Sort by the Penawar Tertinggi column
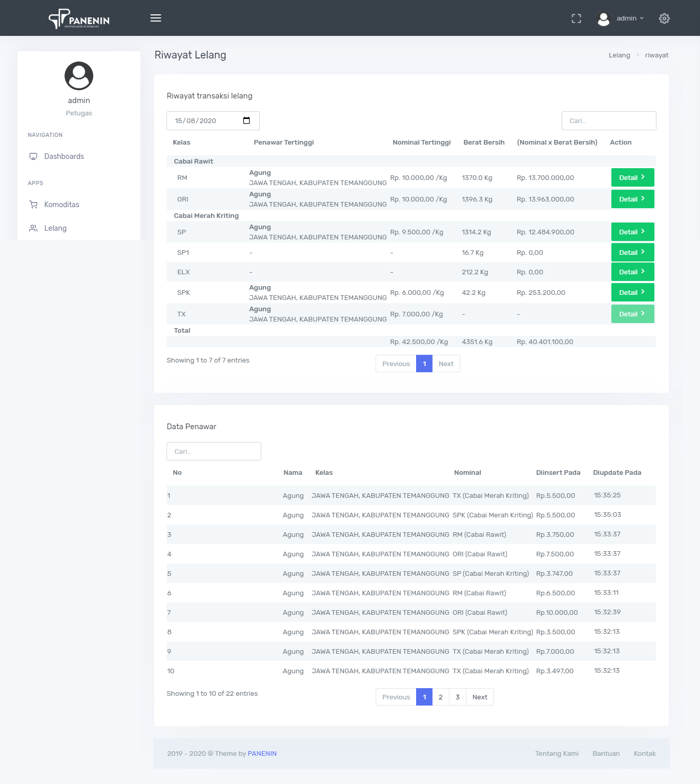Viewport: 700px width, 784px height. point(284,143)
